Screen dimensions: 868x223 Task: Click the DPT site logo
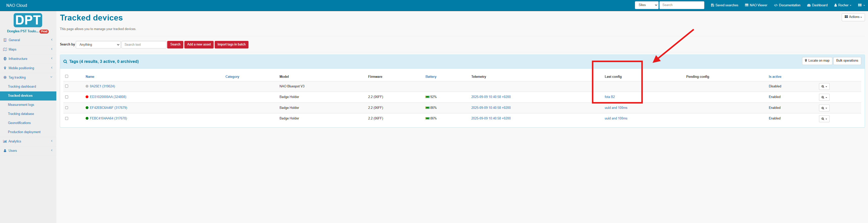tap(28, 20)
